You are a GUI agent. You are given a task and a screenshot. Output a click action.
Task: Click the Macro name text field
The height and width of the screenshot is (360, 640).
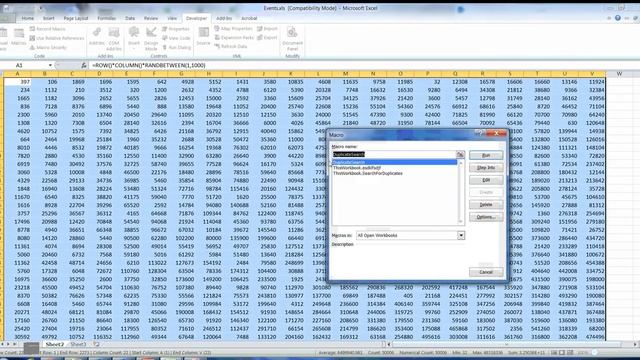(393, 154)
